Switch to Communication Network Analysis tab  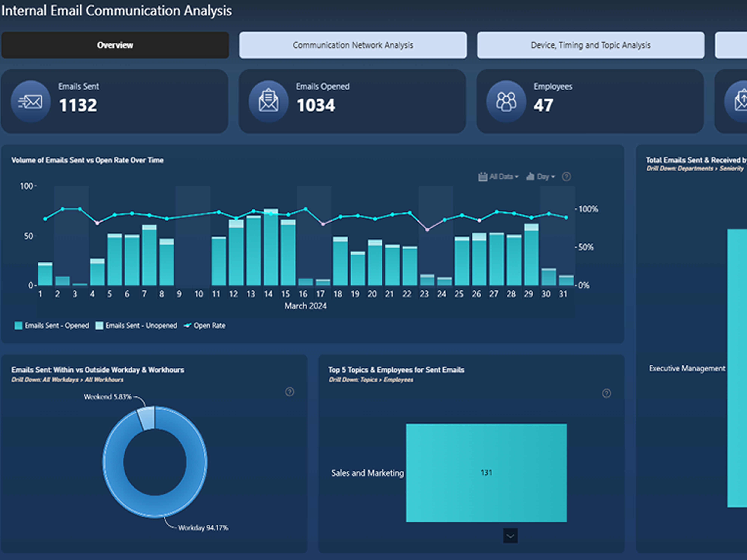353,45
